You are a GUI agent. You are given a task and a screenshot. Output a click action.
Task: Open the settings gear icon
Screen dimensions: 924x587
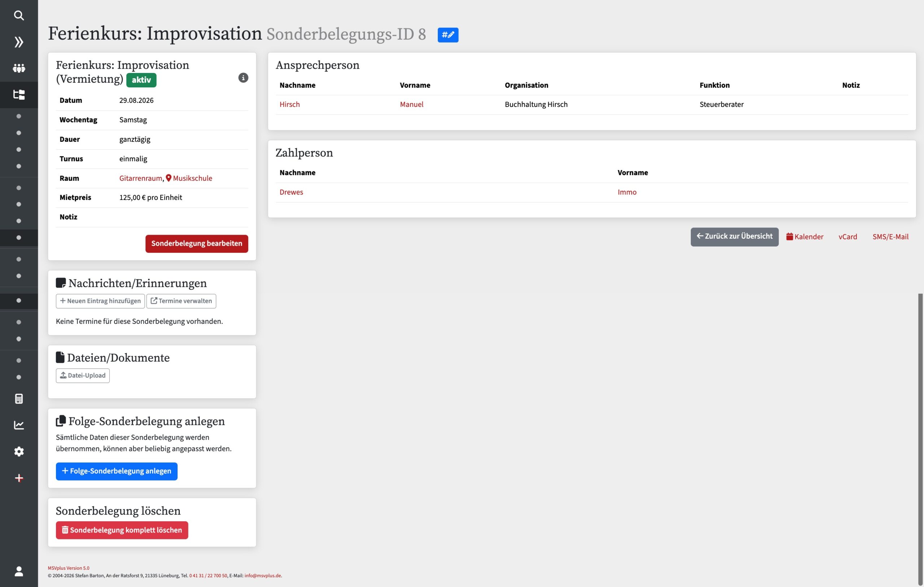19,452
